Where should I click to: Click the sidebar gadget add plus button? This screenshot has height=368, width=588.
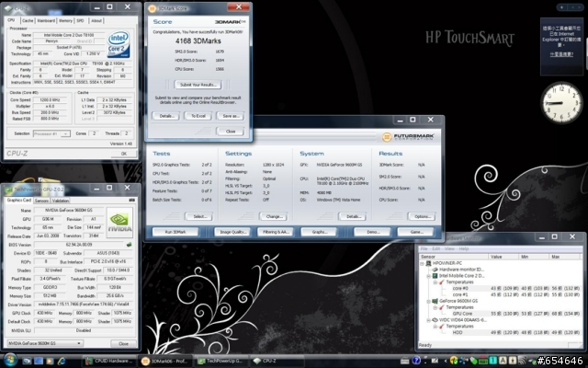[x=561, y=7]
